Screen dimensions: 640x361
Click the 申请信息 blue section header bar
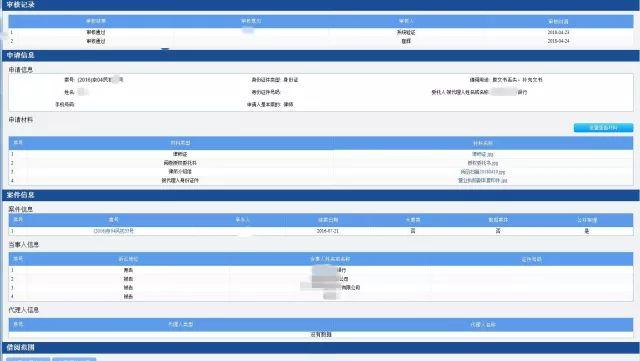320,56
